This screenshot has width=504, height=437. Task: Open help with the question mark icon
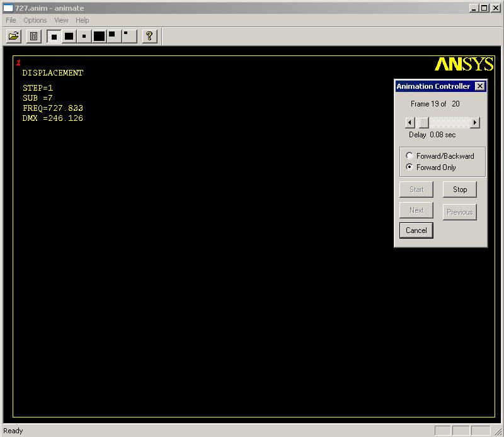point(149,36)
